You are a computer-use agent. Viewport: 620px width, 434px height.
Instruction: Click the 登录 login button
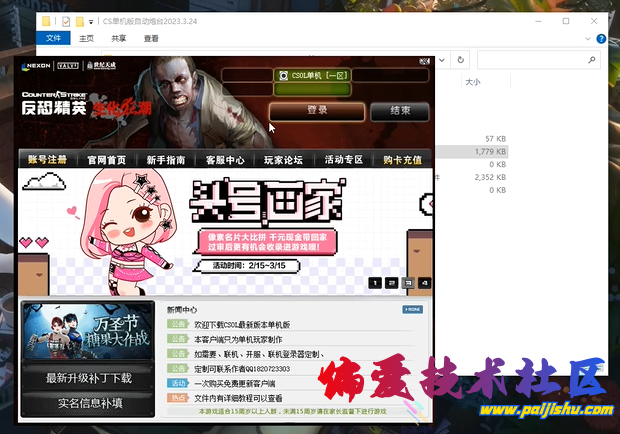pyautogui.click(x=317, y=111)
